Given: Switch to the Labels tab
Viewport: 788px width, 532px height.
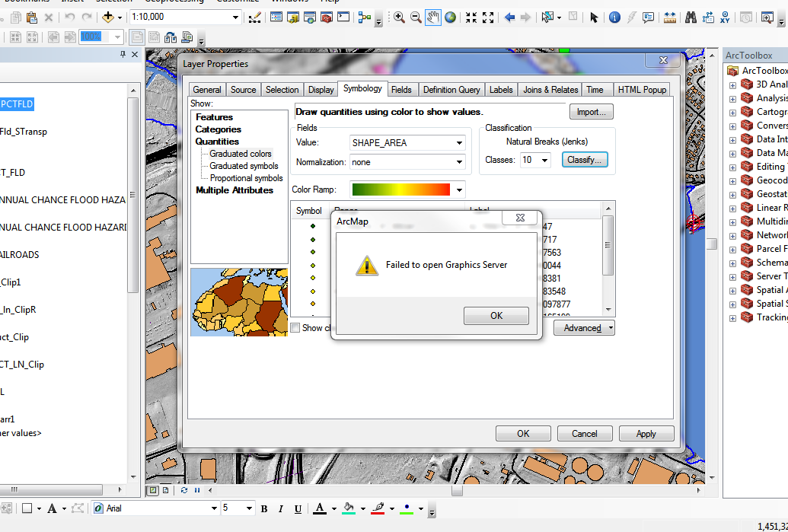Looking at the screenshot, I should [501, 89].
